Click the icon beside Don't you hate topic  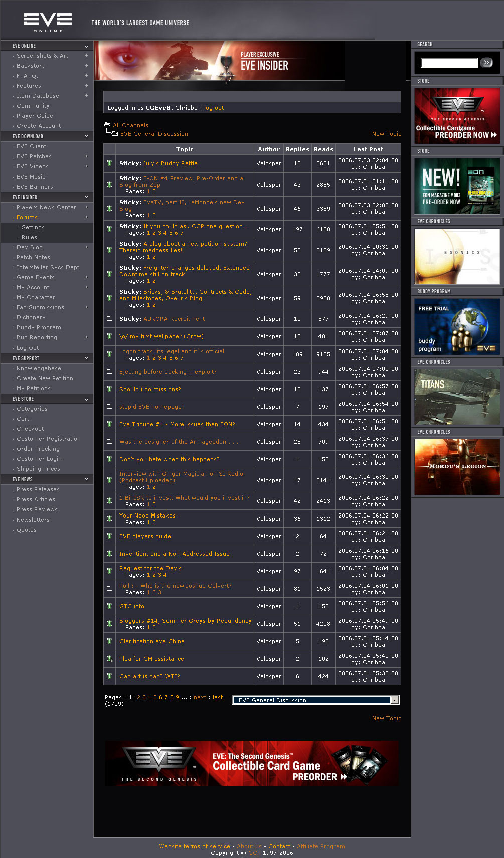[109, 459]
